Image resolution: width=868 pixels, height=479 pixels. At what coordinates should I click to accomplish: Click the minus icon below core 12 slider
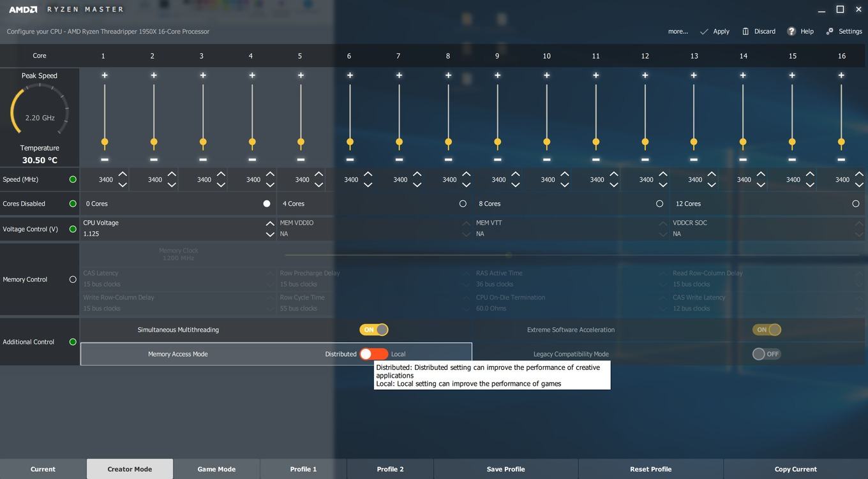(x=645, y=159)
